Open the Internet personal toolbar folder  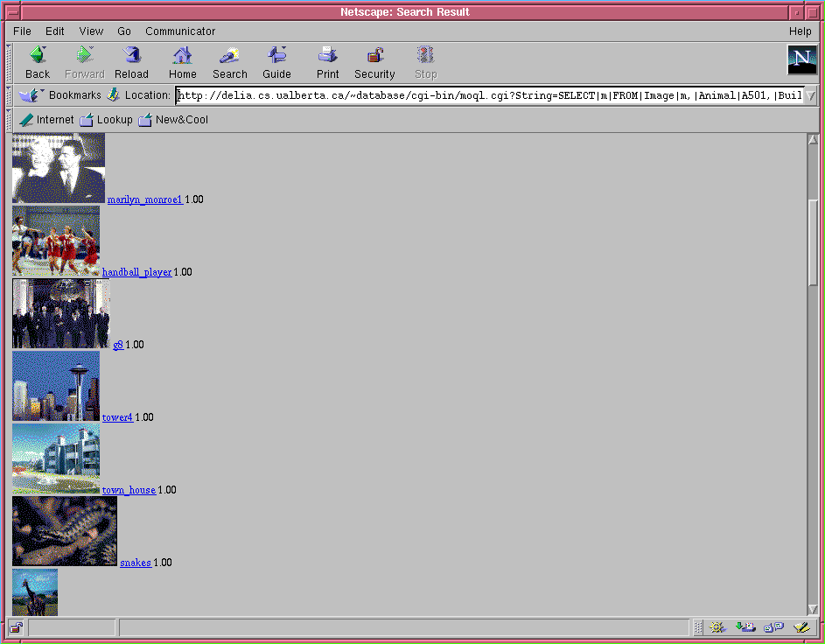[x=46, y=120]
